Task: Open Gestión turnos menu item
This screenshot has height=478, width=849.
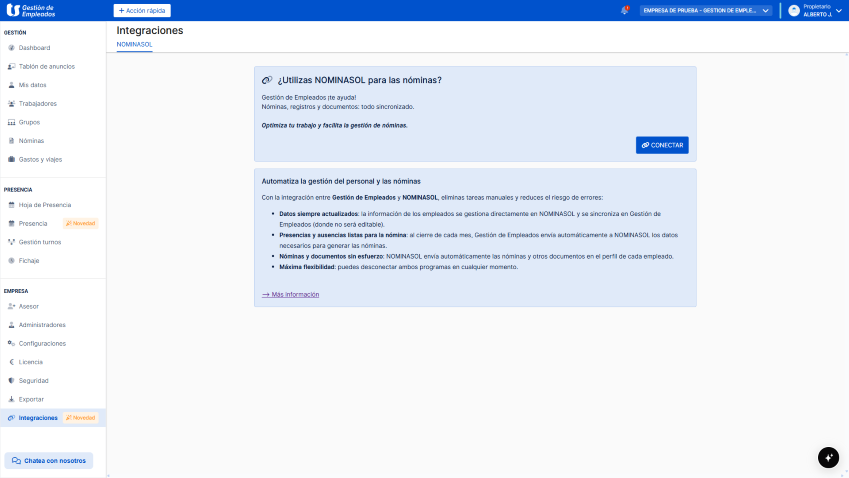Action: point(40,242)
